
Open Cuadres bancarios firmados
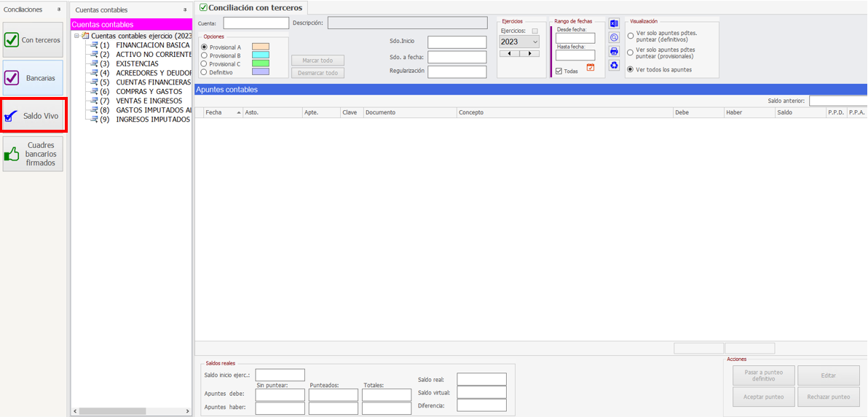33,154
